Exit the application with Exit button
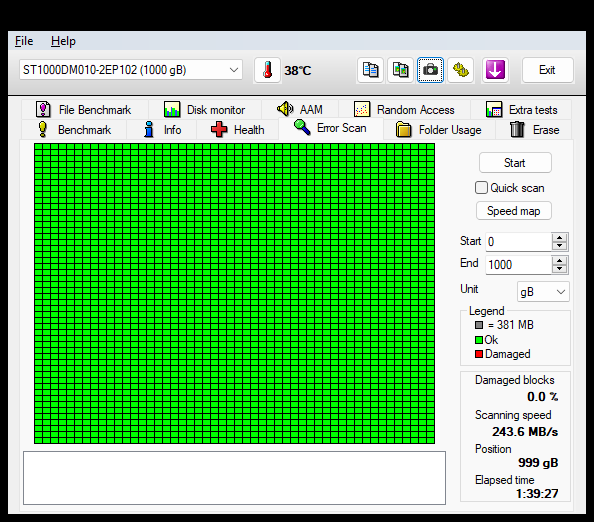Viewport: 594px width, 522px height. [547, 70]
